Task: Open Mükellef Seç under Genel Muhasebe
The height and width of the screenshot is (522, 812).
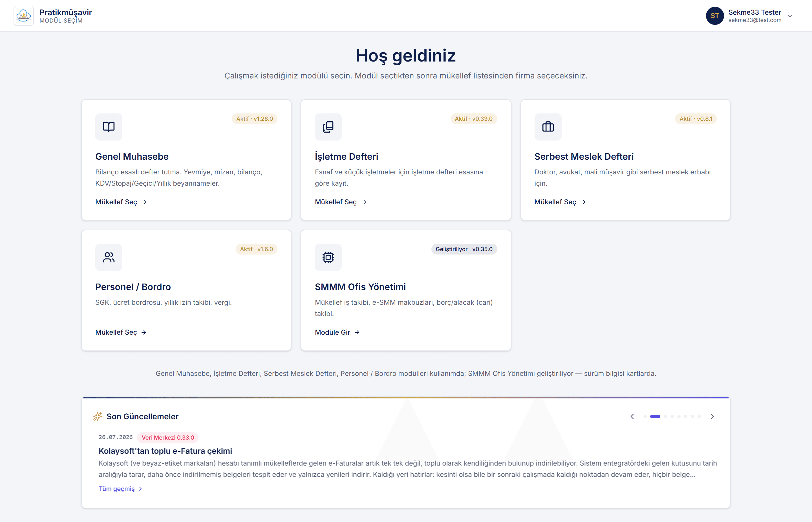Action: tap(121, 202)
